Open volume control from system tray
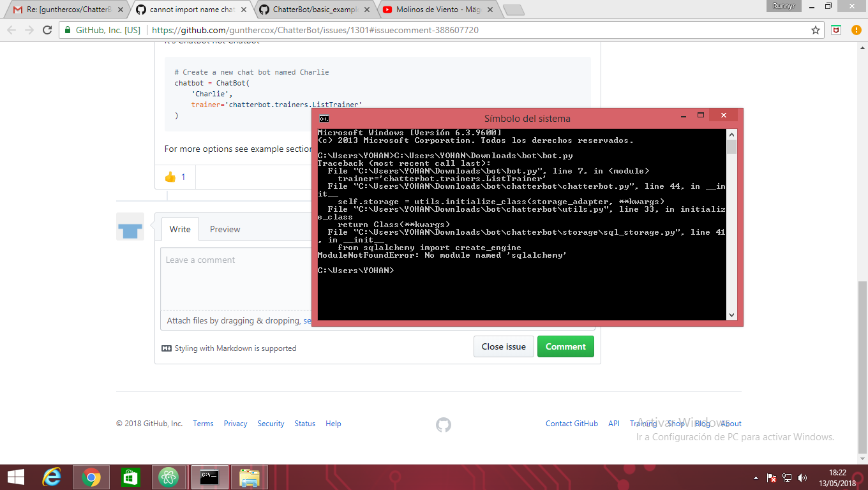 (x=802, y=477)
